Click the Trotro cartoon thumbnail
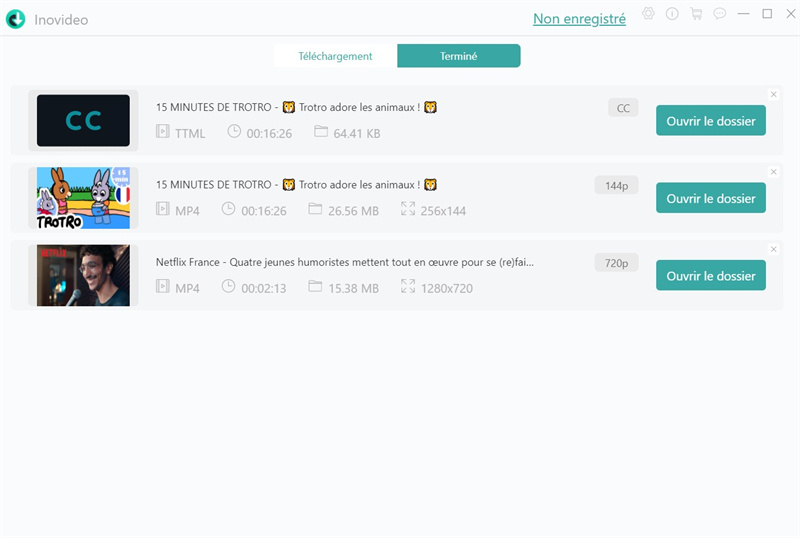The width and height of the screenshot is (800, 538). click(83, 198)
